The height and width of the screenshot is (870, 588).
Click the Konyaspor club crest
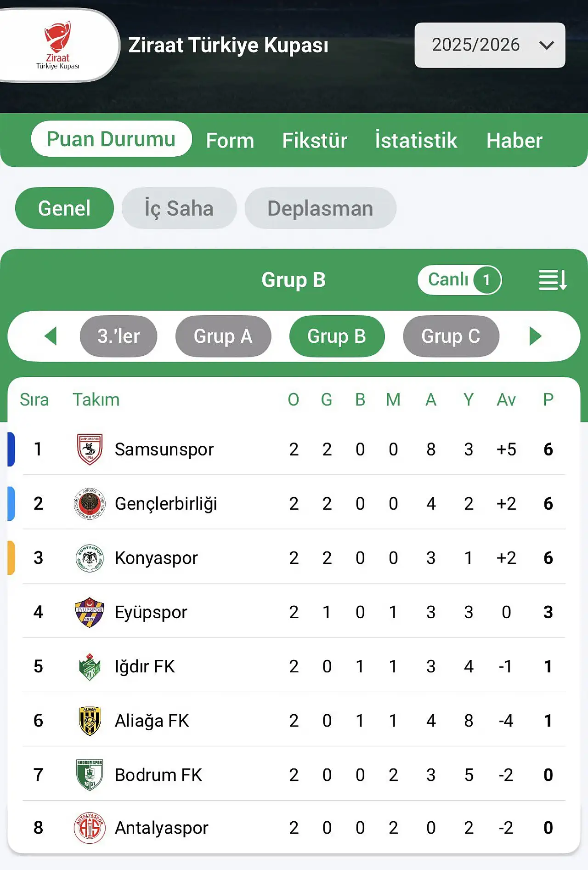[x=90, y=558]
